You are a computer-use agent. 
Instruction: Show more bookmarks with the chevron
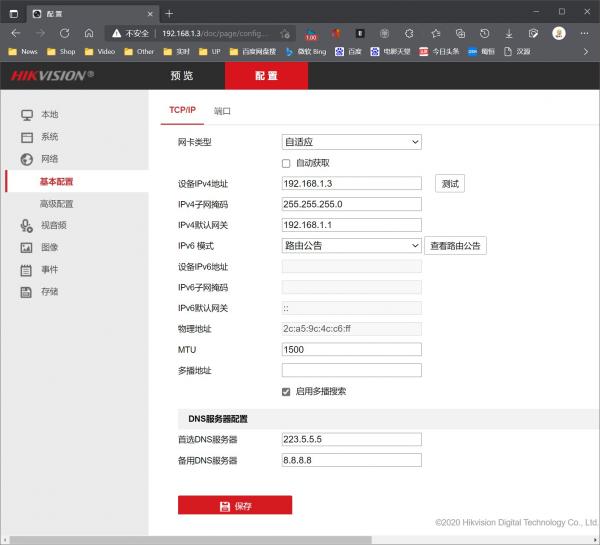(x=586, y=52)
